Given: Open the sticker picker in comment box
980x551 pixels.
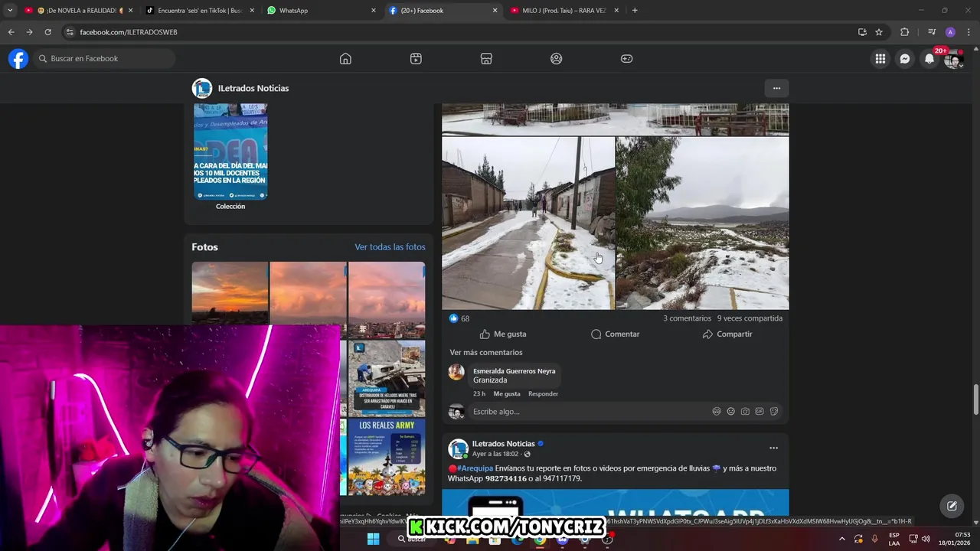Looking at the screenshot, I should coord(774,412).
